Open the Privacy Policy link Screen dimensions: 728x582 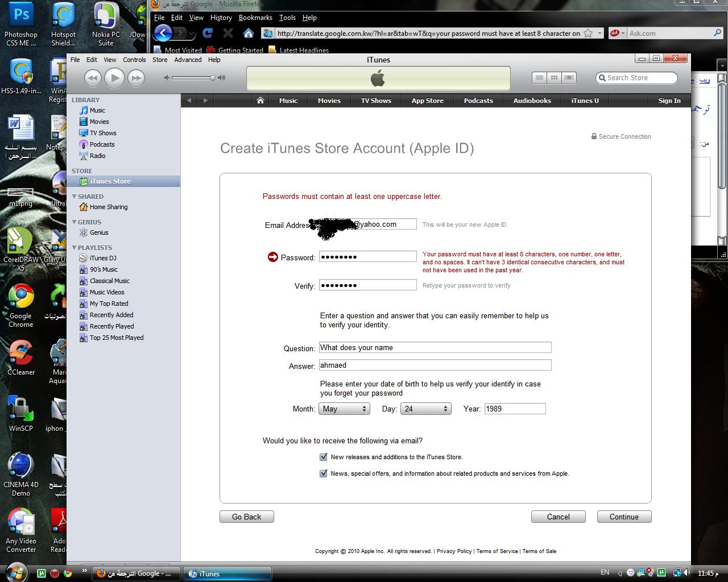(x=454, y=551)
